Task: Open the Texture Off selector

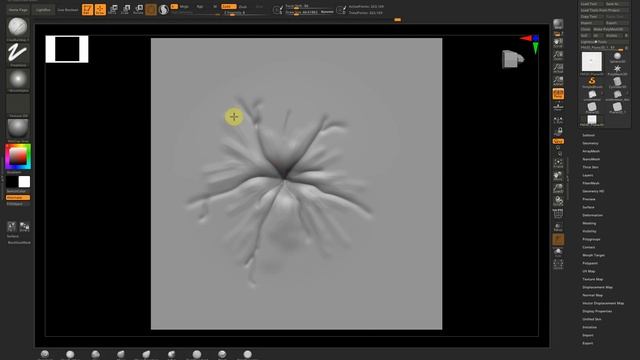Action: coord(18,105)
